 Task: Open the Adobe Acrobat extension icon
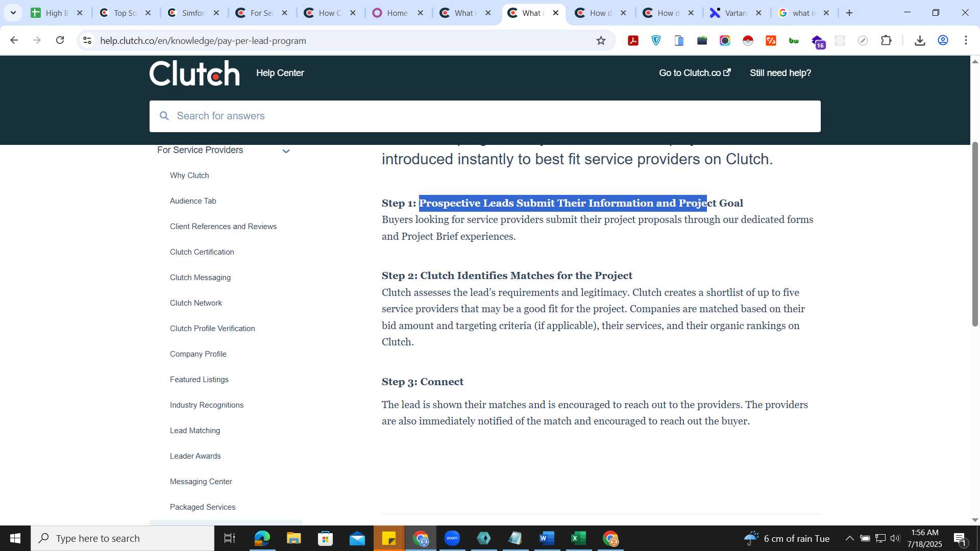pyautogui.click(x=633, y=41)
